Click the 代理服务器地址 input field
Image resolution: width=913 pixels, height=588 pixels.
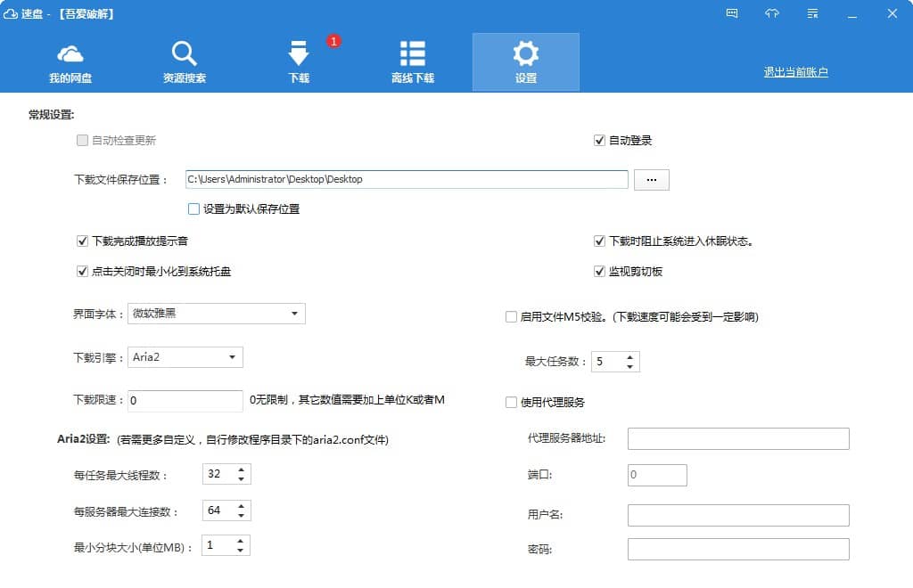(738, 438)
